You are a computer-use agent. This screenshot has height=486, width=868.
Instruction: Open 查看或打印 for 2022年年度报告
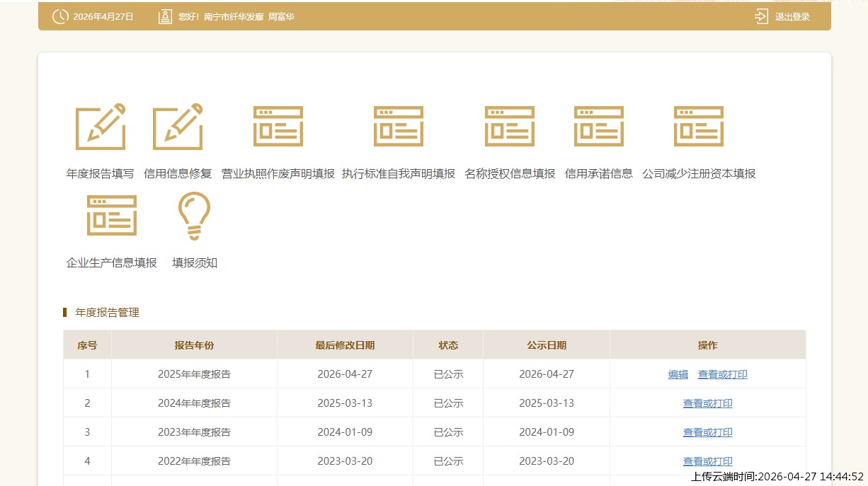click(707, 461)
